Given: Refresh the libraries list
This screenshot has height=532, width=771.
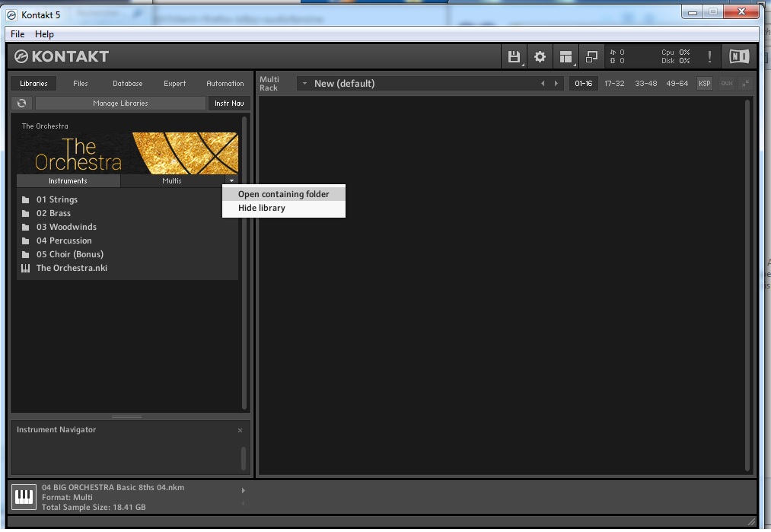Looking at the screenshot, I should 21,104.
